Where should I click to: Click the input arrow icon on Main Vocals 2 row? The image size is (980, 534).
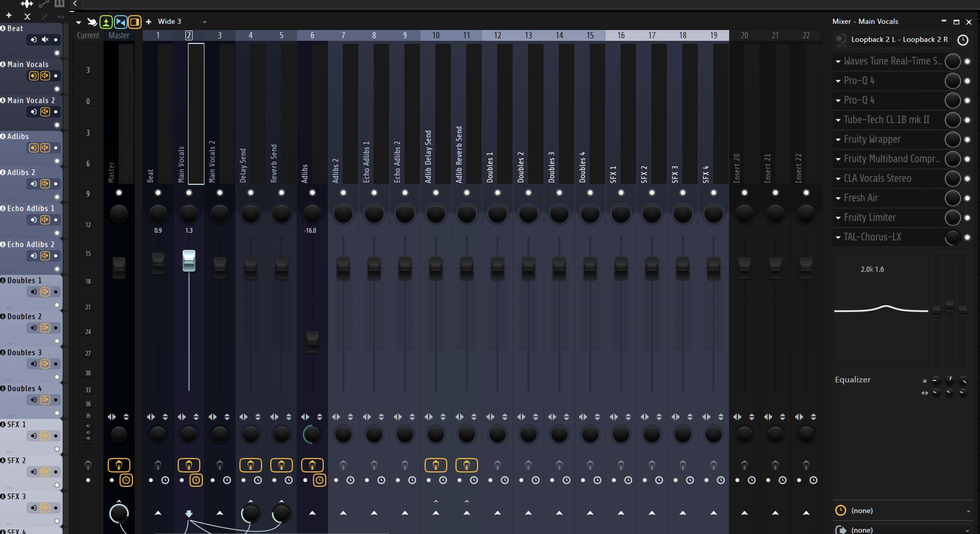pos(34,112)
